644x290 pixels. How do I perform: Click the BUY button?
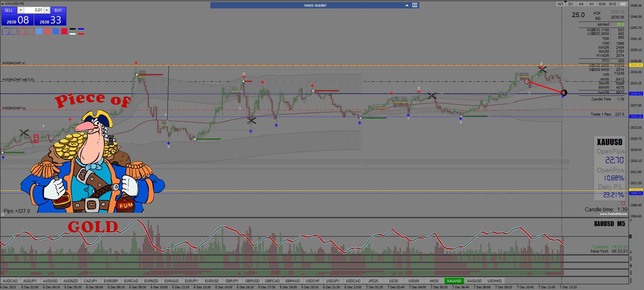58,10
